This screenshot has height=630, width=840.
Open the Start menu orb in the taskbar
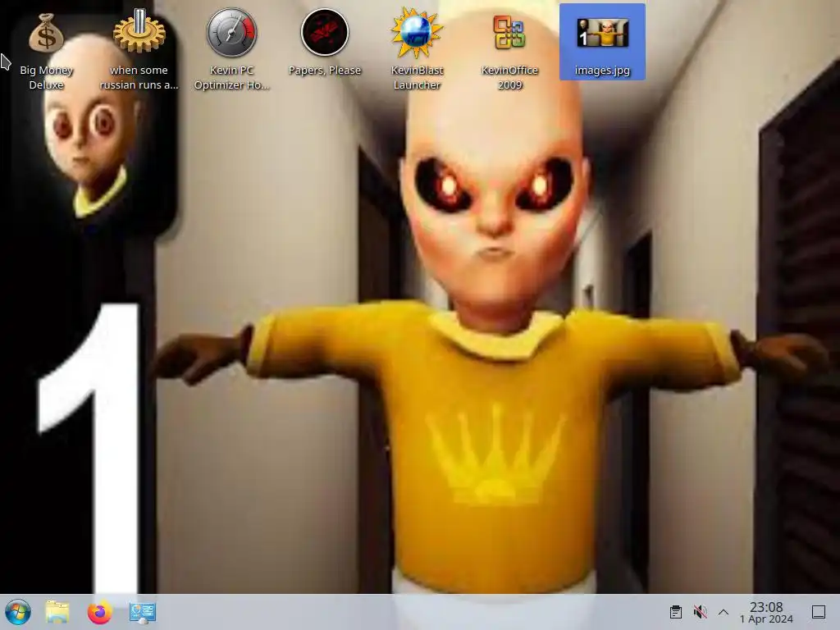[18, 612]
